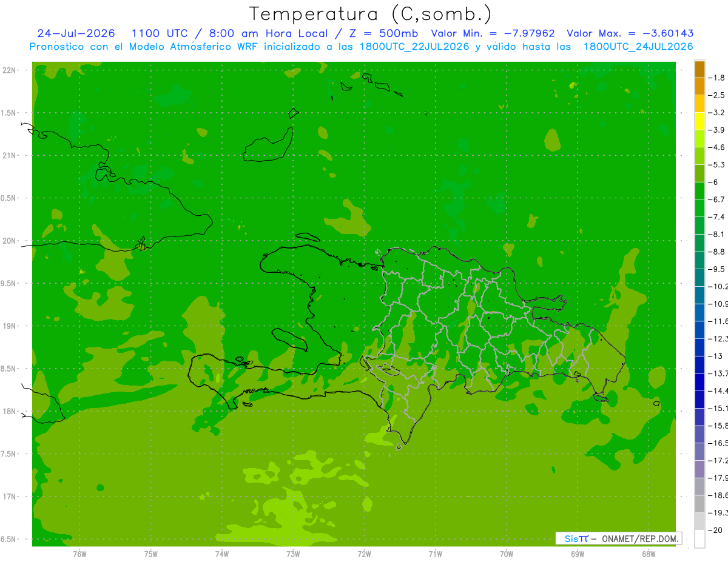Screen dimensions: 728x562
Task: Click the '24-Jul-2026' date text
Action: [x=76, y=33]
